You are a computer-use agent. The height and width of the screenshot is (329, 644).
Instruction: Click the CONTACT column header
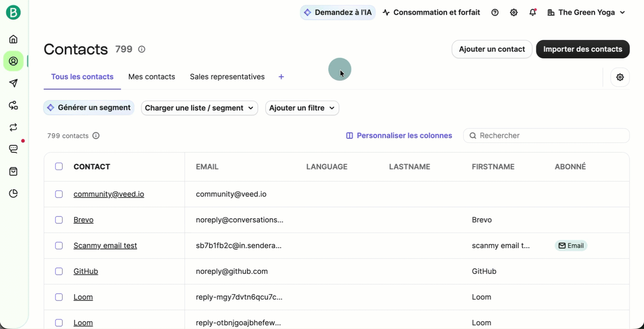(x=92, y=167)
